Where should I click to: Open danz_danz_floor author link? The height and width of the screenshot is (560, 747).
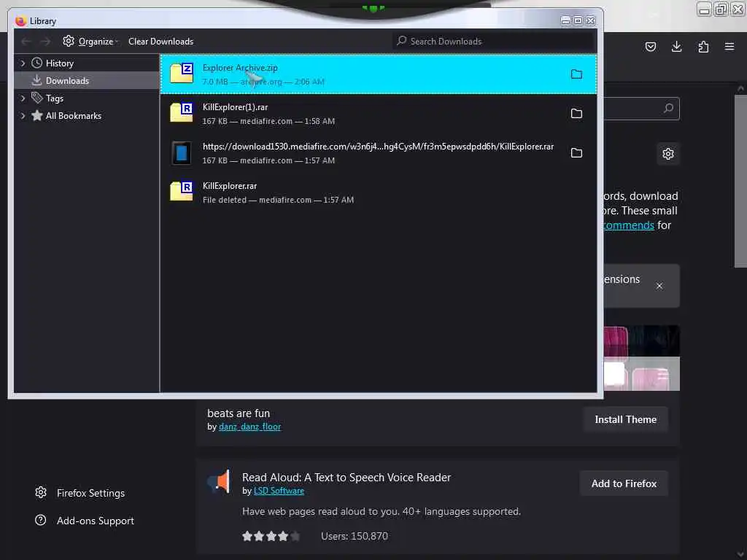click(249, 427)
